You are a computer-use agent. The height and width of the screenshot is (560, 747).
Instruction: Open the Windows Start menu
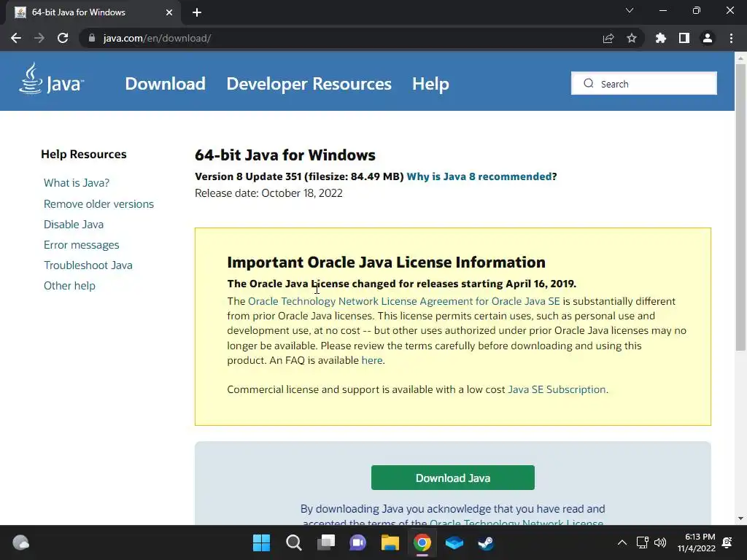[x=261, y=542]
